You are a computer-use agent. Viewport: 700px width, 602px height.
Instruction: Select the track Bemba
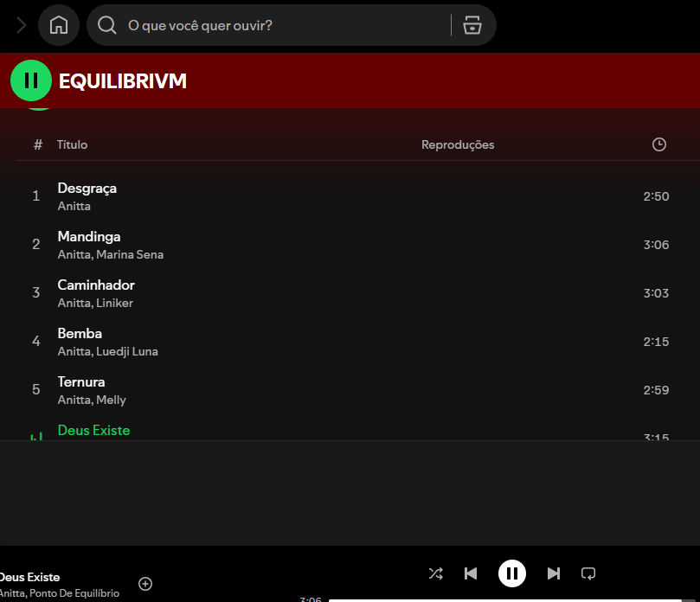coord(80,334)
